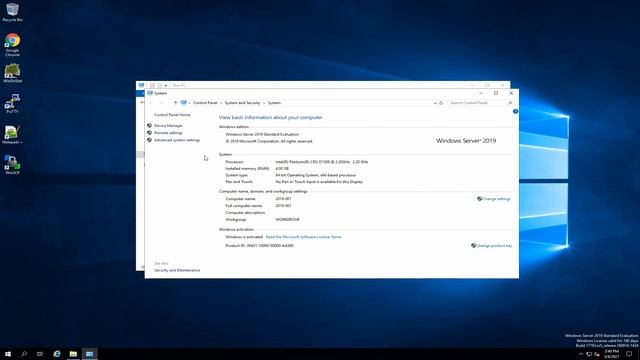Click the computer icon in address bar

point(184,103)
